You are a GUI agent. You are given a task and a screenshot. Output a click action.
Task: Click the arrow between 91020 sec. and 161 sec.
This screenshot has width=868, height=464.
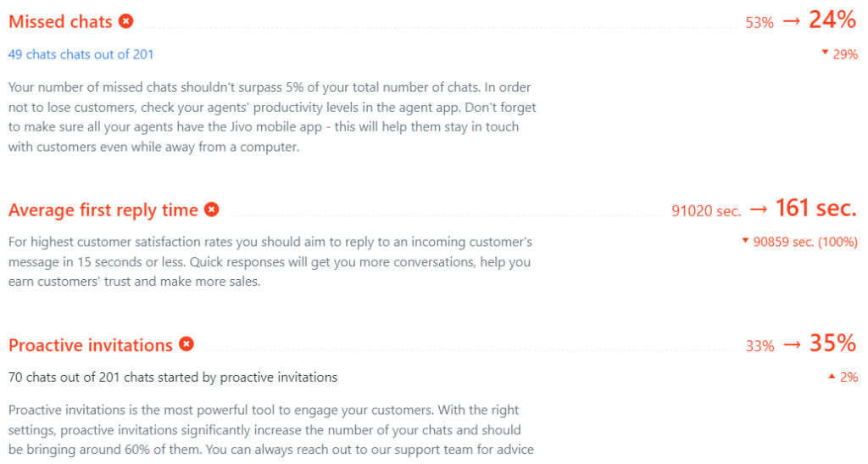pyautogui.click(x=759, y=210)
